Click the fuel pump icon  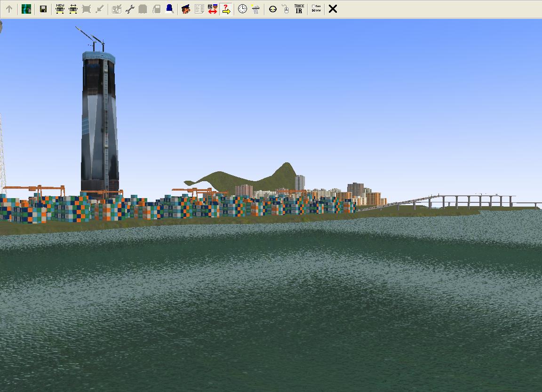click(x=156, y=9)
